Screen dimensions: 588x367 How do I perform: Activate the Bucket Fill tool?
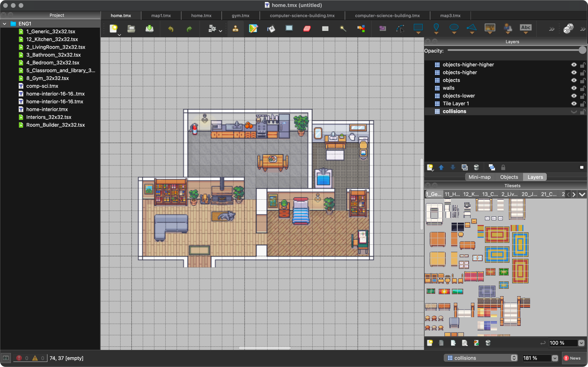(x=271, y=28)
